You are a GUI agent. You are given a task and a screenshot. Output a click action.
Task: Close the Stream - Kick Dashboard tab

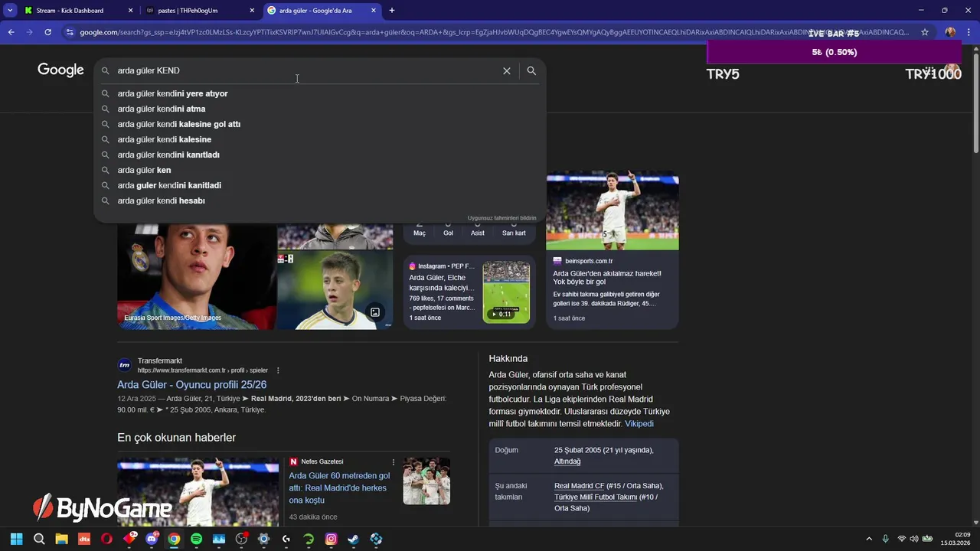(130, 11)
